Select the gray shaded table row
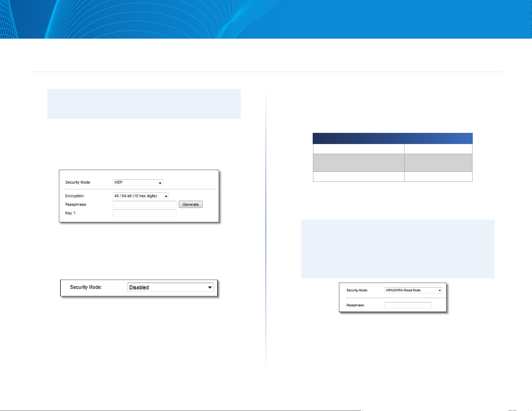This screenshot has width=532, height=411. pyautogui.click(x=392, y=163)
